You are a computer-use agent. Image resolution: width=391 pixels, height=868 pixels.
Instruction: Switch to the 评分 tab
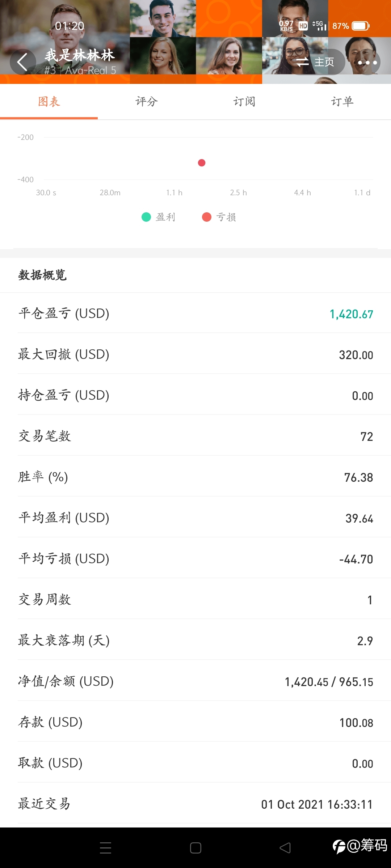point(147,102)
